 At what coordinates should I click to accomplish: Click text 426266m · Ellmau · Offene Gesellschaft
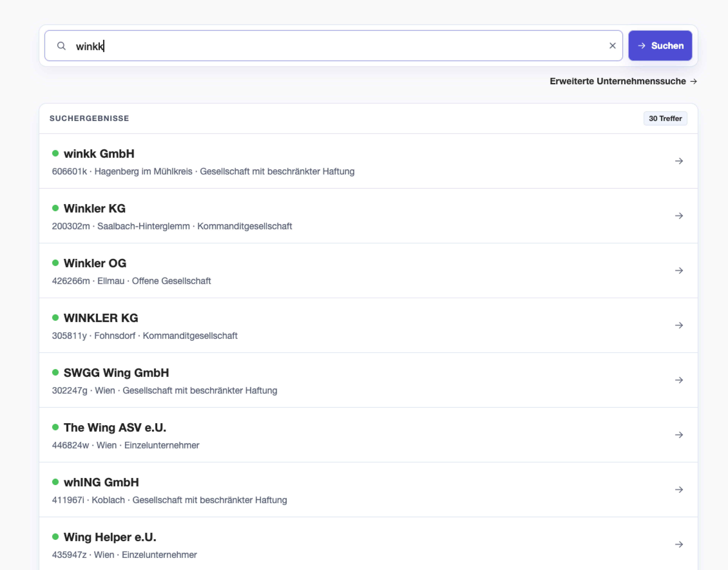click(131, 281)
